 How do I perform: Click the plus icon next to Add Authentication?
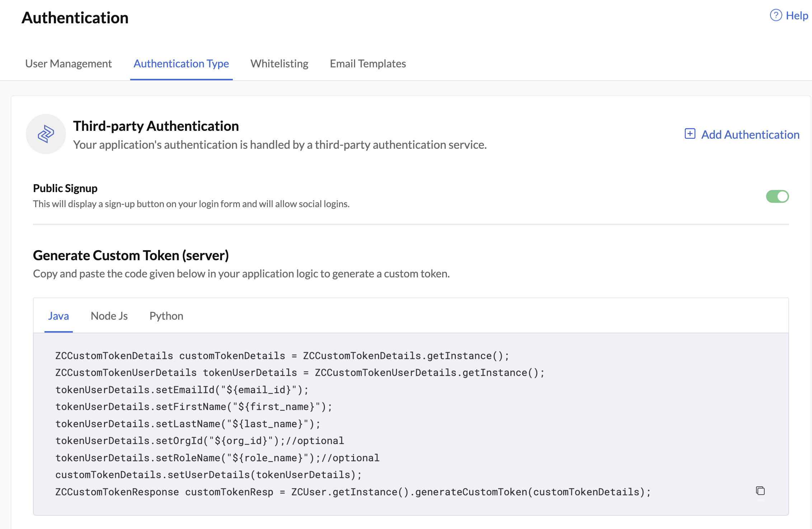[x=690, y=134]
